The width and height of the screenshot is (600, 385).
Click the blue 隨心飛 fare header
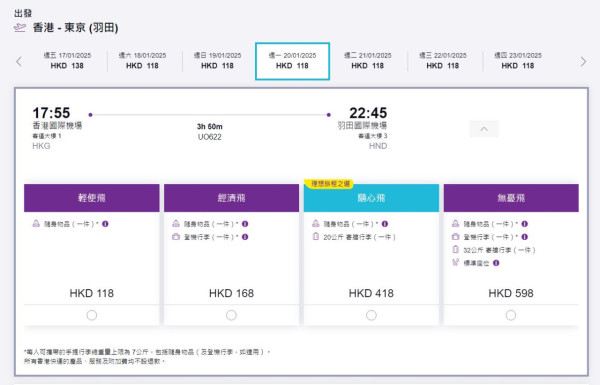tap(371, 198)
